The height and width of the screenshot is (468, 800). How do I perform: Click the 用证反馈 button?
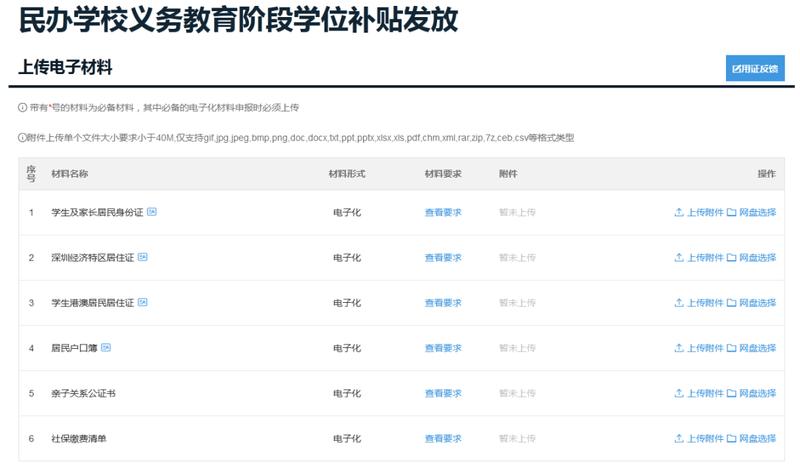coord(755,68)
